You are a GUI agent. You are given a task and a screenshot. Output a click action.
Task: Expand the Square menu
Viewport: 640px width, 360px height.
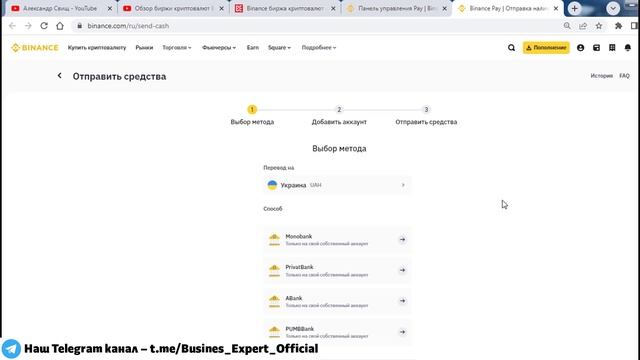[x=279, y=48]
